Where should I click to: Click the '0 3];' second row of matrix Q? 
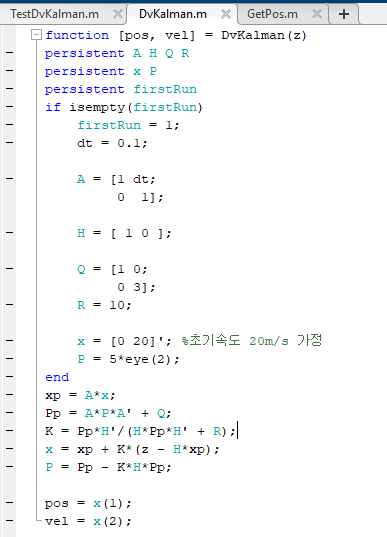136,287
